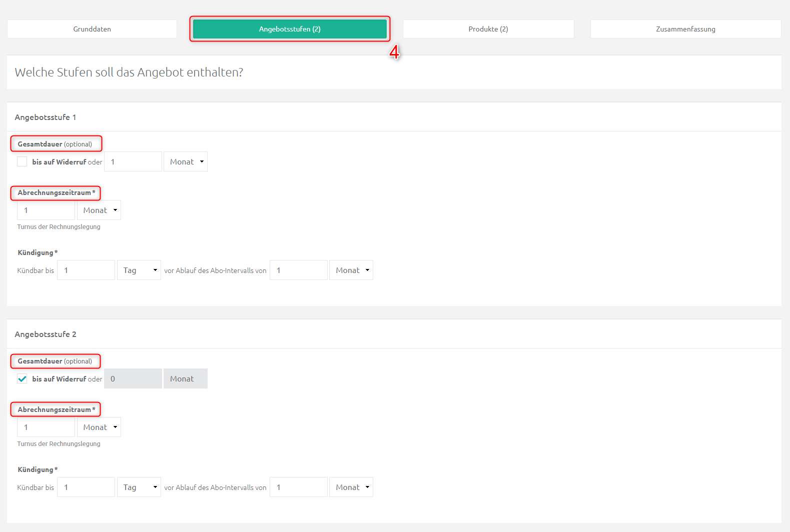Click Gesamtdauer number field in Angebotsstufe 1
This screenshot has height=532, width=790.
[133, 161]
